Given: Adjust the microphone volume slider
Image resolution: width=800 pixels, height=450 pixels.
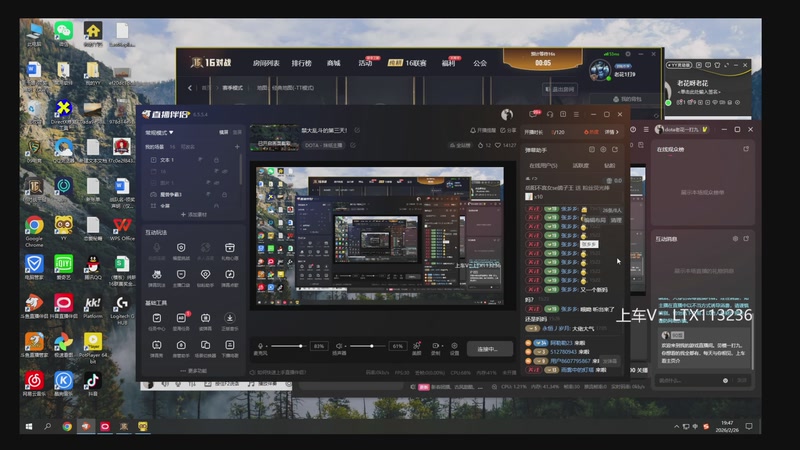Looking at the screenshot, I should point(288,346).
